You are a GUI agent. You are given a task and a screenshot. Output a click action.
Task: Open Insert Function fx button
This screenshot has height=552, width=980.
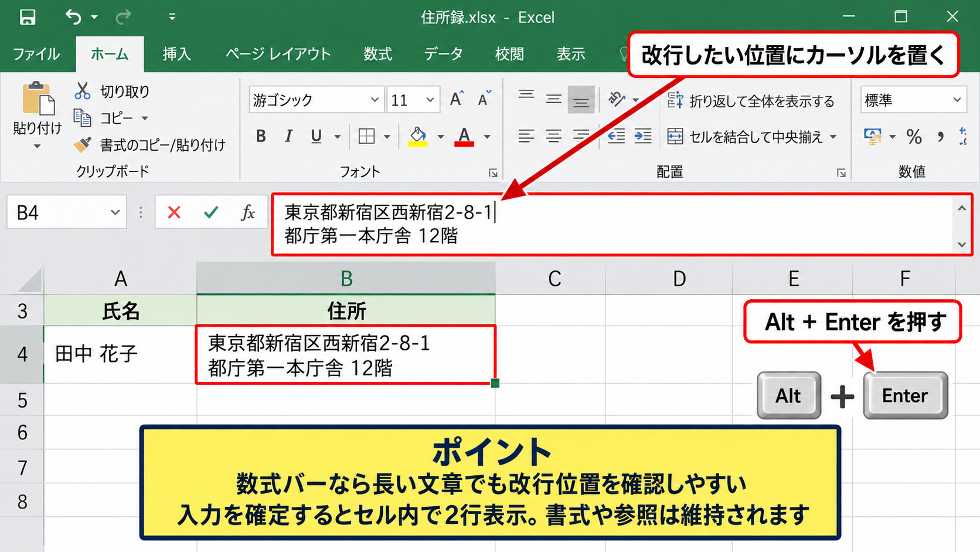(248, 212)
